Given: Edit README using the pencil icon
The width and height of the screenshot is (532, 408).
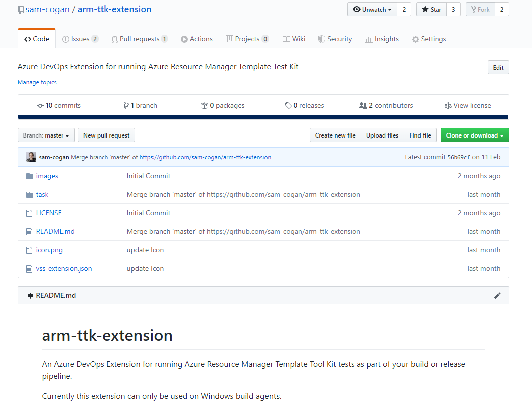Looking at the screenshot, I should click(x=497, y=296).
